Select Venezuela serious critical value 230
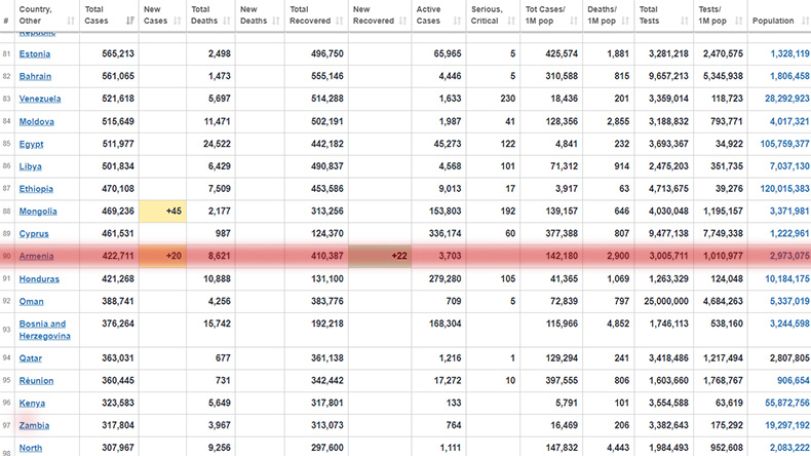Screen dimensions: 811x456 pos(508,99)
